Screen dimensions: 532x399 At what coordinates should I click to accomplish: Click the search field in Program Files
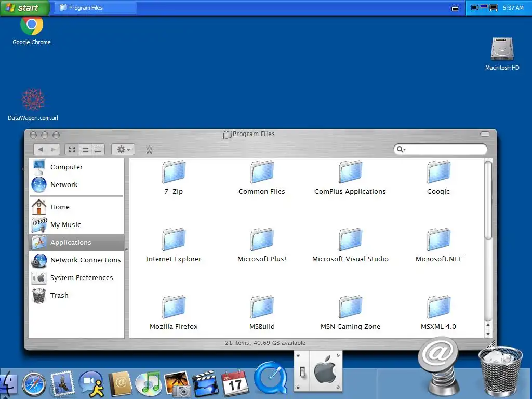coord(441,149)
